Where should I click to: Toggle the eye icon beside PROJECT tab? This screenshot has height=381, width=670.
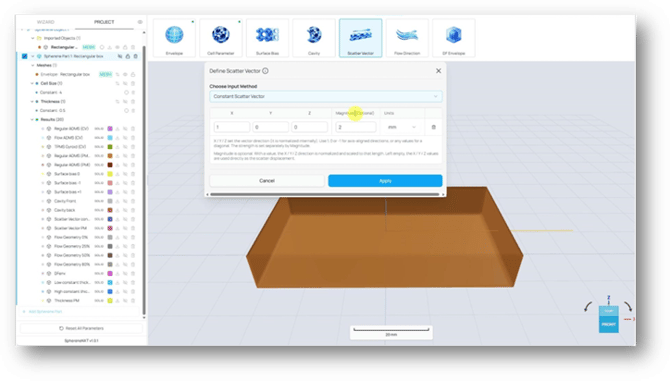tap(140, 22)
